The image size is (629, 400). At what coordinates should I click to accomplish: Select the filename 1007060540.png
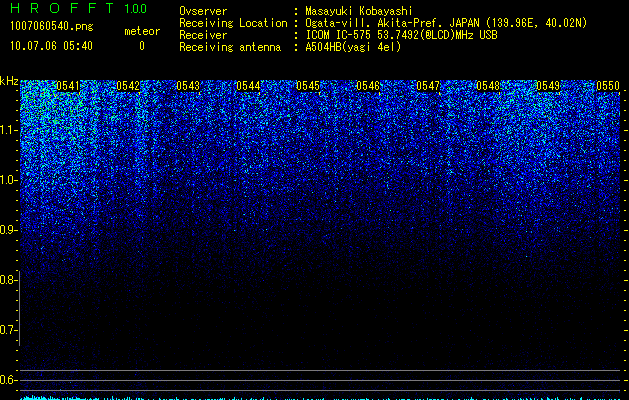pyautogui.click(x=52, y=26)
